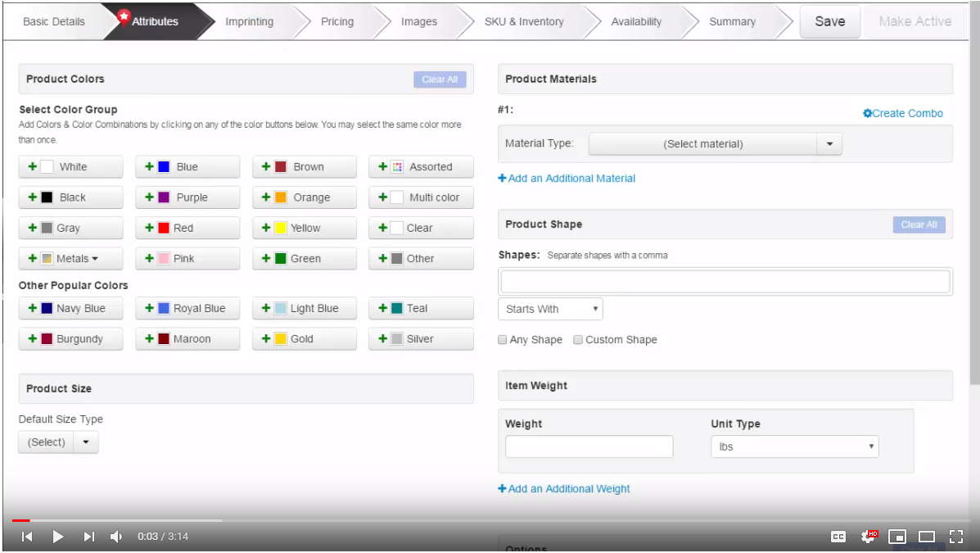Skip to the next video
The height and width of the screenshot is (553, 980).
(88, 536)
